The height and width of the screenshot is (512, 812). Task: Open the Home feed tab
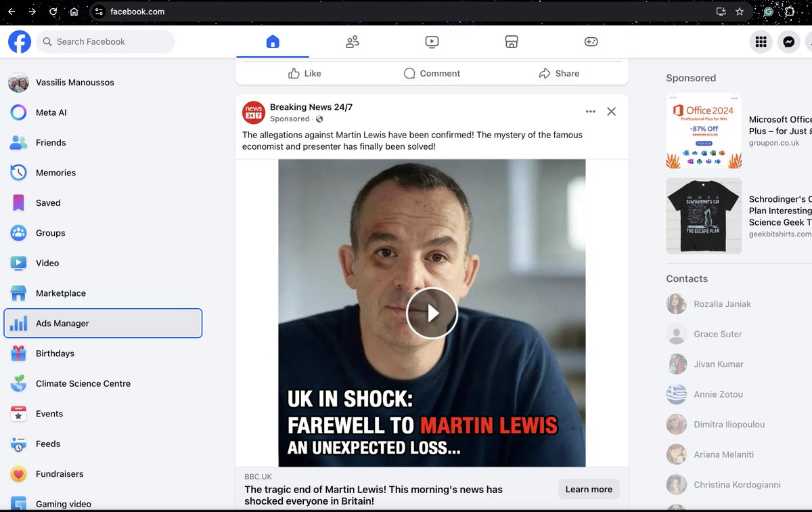pyautogui.click(x=273, y=42)
